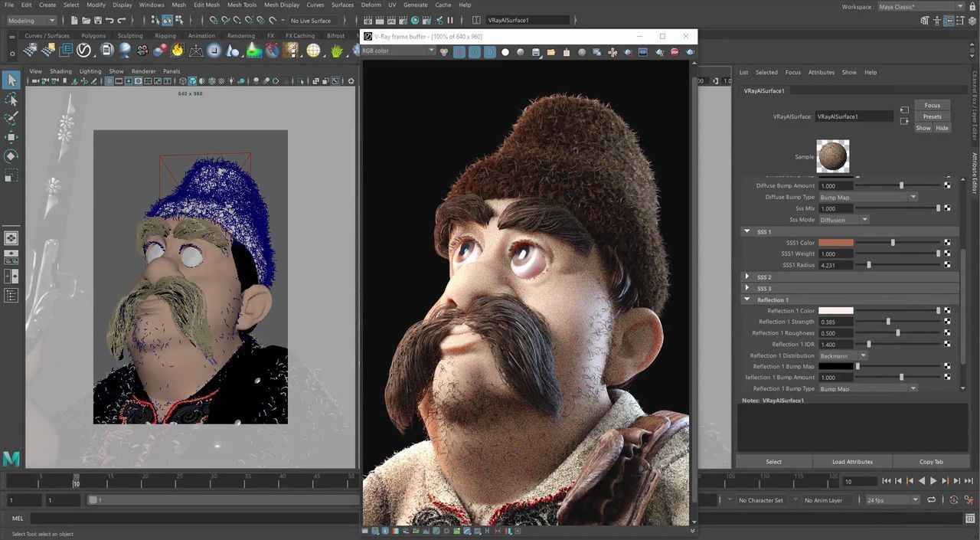Viewport: 980px width, 540px height.
Task: Toggle the map button beside Reflection 1 Roughness
Action: pyautogui.click(x=947, y=333)
